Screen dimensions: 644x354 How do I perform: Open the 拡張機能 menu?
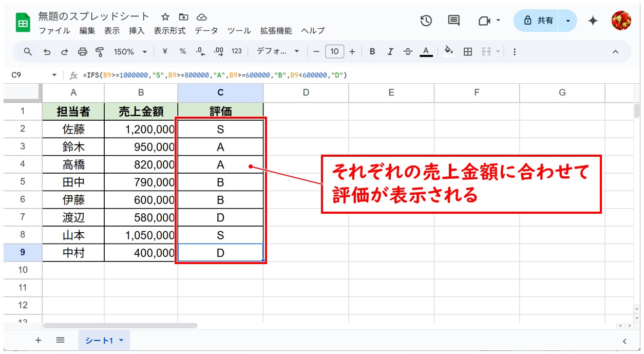[x=276, y=31]
